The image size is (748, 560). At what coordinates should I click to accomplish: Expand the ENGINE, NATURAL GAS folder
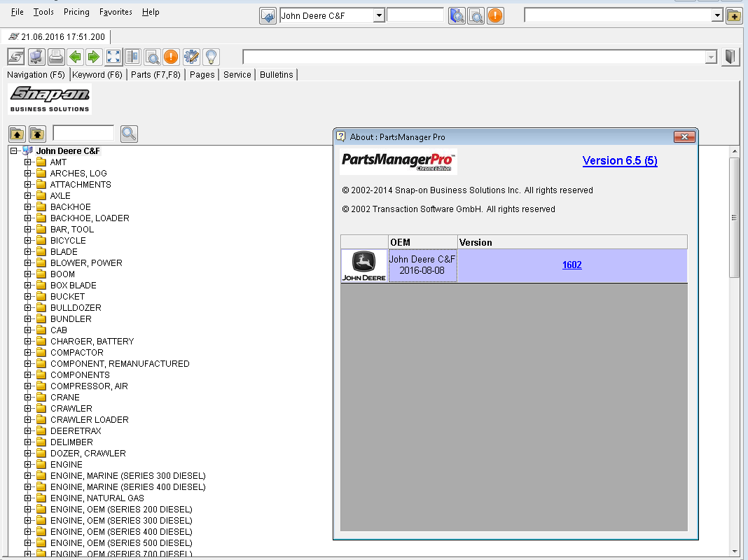pos(28,498)
